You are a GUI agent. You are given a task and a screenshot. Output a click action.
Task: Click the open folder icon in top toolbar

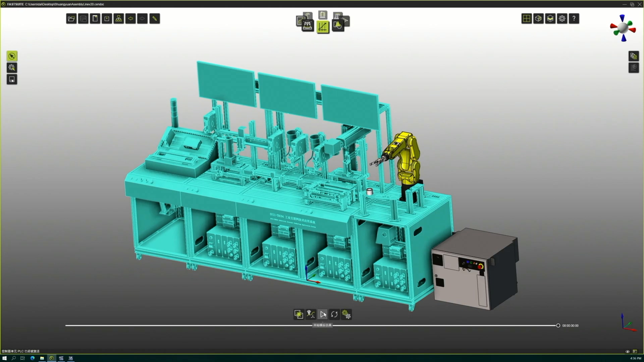click(71, 19)
